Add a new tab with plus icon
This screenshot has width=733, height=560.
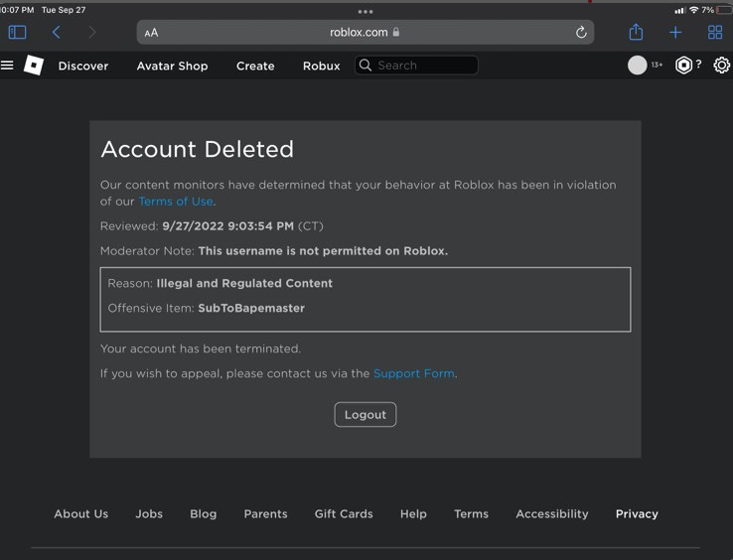[x=675, y=32]
